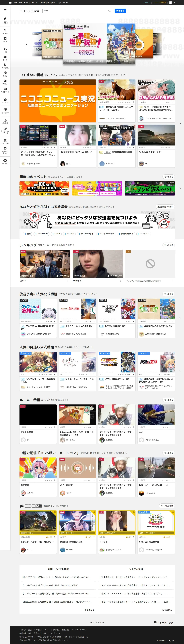Click the ログイン link
The height and width of the screenshot is (644, 184).
[x=147, y=2]
